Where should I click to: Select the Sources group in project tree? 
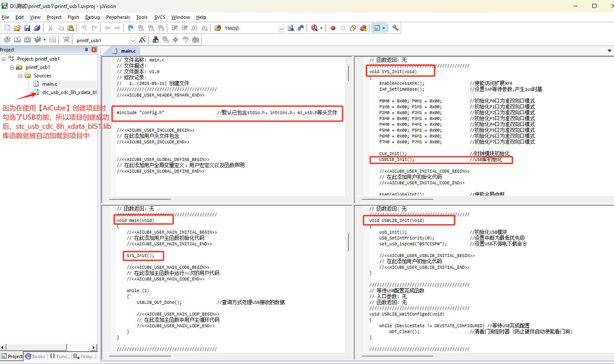(x=42, y=76)
